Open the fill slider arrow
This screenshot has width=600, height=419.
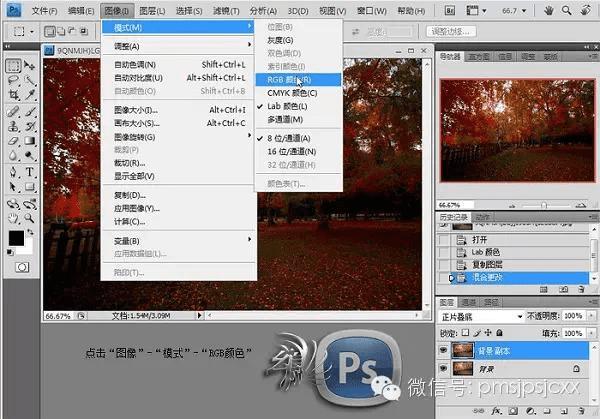(591, 333)
